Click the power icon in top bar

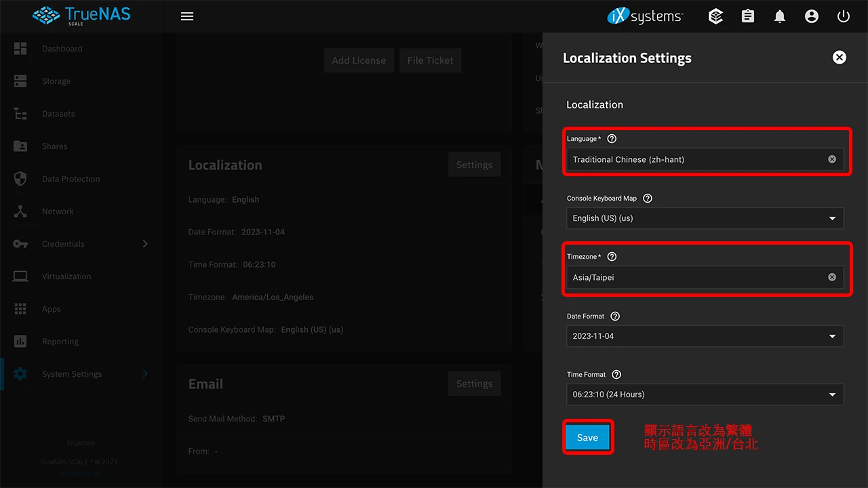[x=844, y=16]
